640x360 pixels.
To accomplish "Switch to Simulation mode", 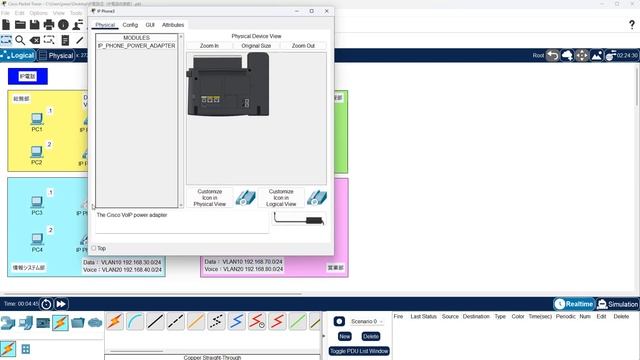I will pos(618,304).
